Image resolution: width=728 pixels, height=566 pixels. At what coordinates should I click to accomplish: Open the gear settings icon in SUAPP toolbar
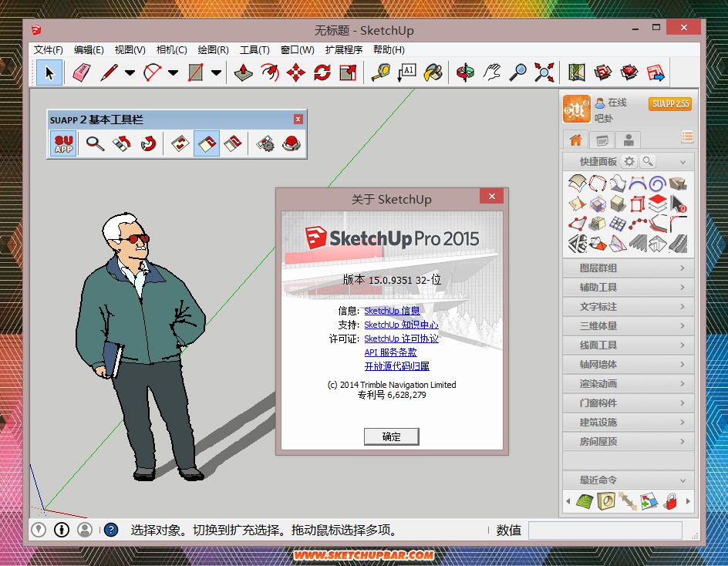pyautogui.click(x=265, y=143)
